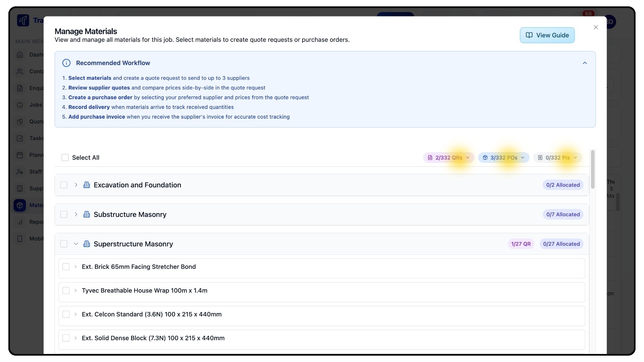Collapse the Recommended Workflow panel
This screenshot has width=644, height=362.
(585, 63)
